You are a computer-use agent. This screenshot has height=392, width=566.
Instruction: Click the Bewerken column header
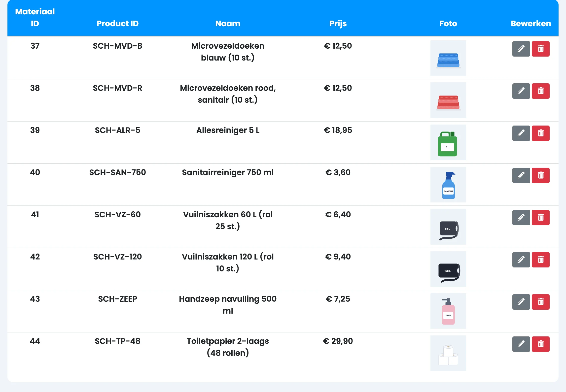(x=531, y=24)
